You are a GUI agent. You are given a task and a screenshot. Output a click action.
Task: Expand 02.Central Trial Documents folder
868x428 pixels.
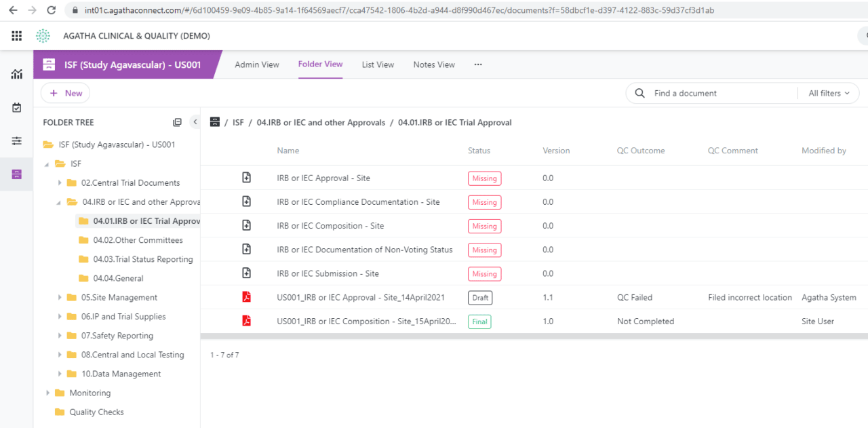60,182
